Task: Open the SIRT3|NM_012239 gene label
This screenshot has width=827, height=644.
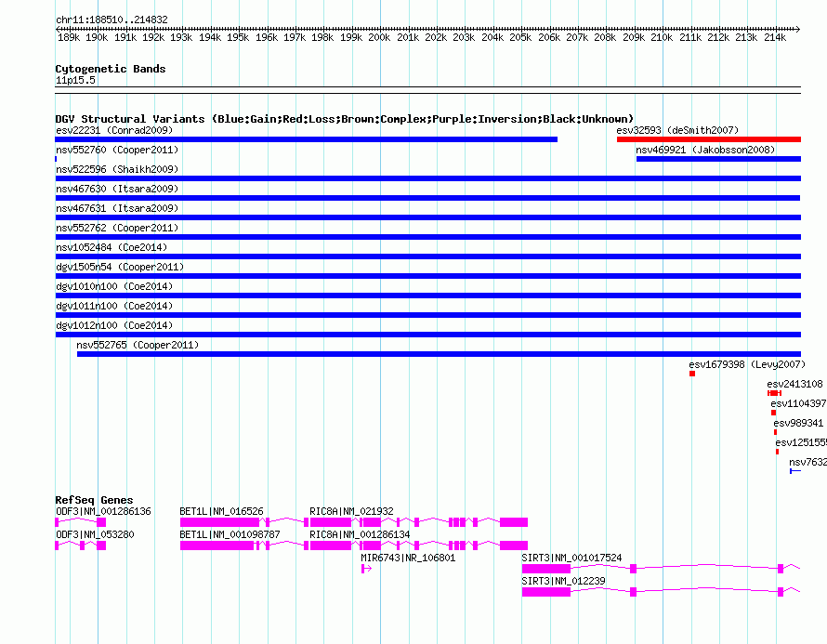Action: click(x=563, y=581)
